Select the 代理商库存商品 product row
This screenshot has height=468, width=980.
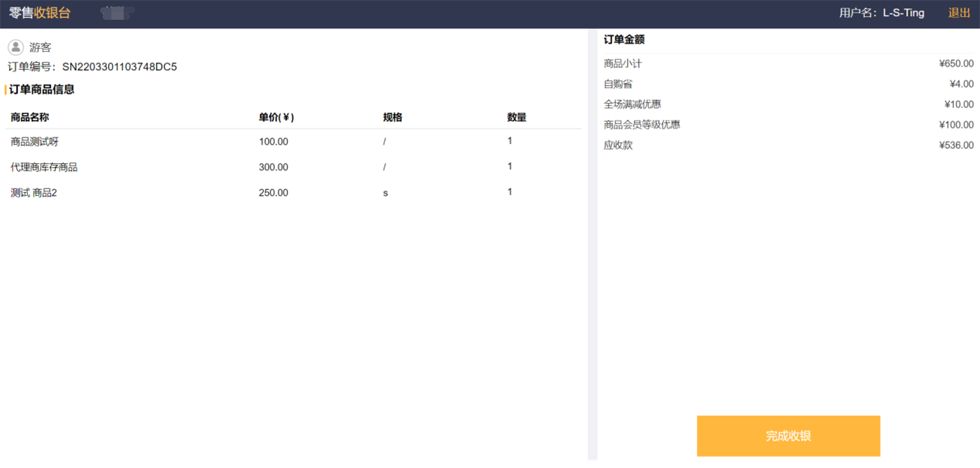click(44, 167)
